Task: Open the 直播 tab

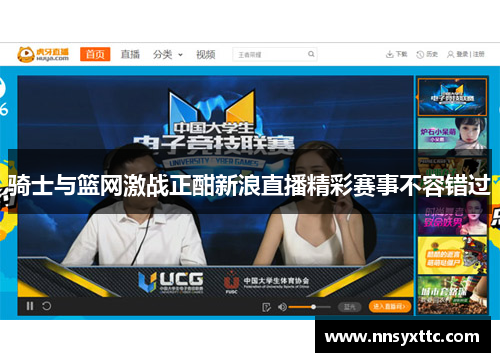Action: point(130,54)
